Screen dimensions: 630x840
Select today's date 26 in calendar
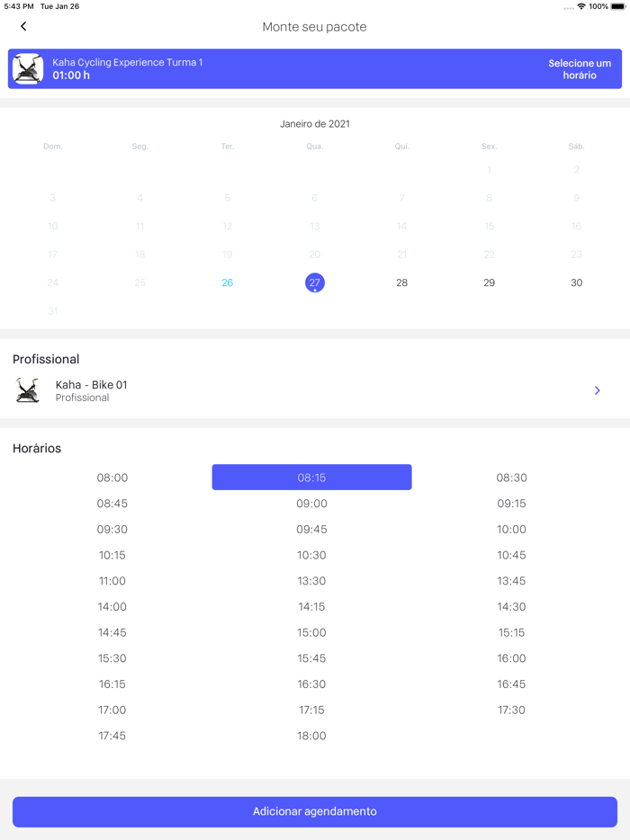point(227,282)
